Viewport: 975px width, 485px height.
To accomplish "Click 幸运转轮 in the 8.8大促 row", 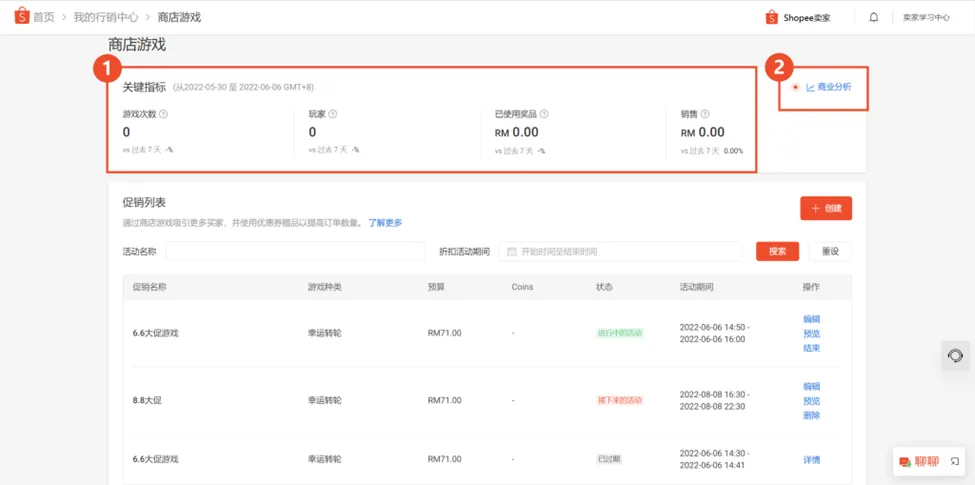I will coord(325,400).
